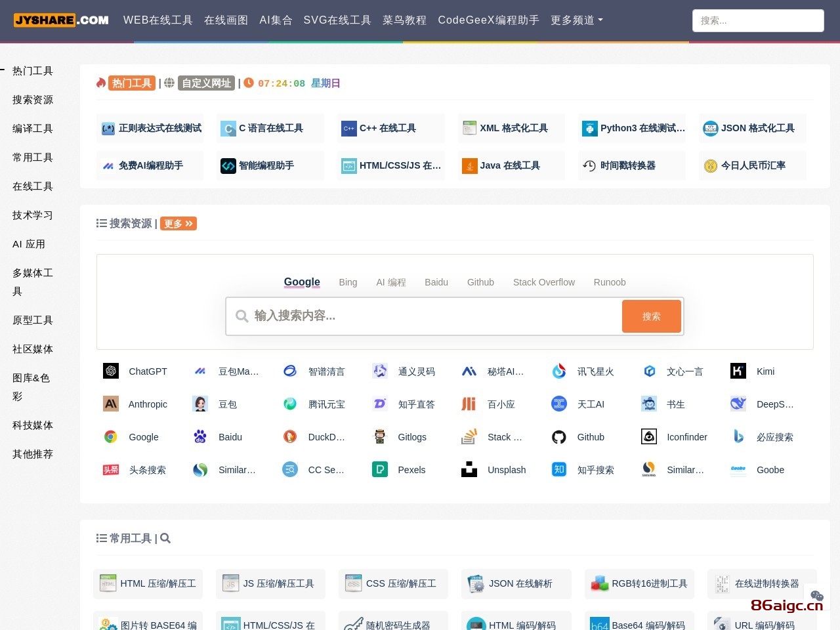
Task: Click the 讯飞星火 flame icon
Action: pos(559,371)
